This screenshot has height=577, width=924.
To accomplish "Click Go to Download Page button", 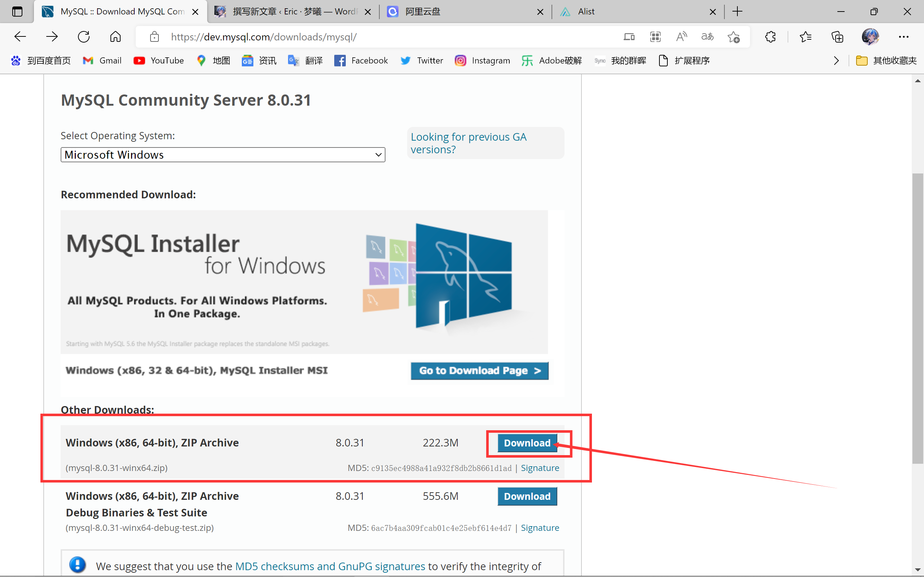I will point(480,371).
